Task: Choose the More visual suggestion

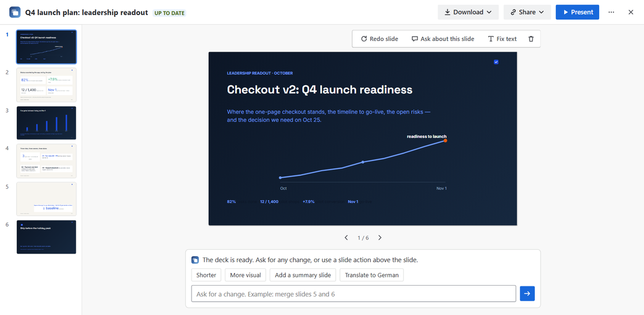Action: pos(246,275)
